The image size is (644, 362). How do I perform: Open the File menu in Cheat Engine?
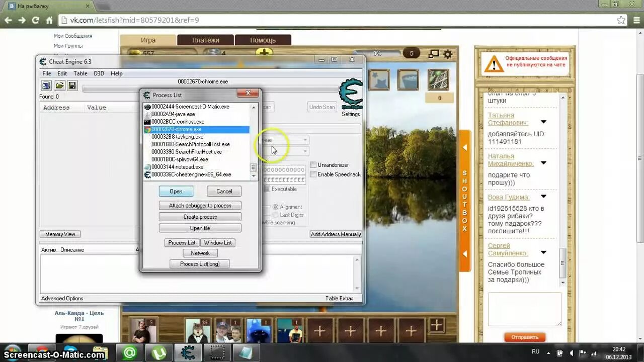46,73
